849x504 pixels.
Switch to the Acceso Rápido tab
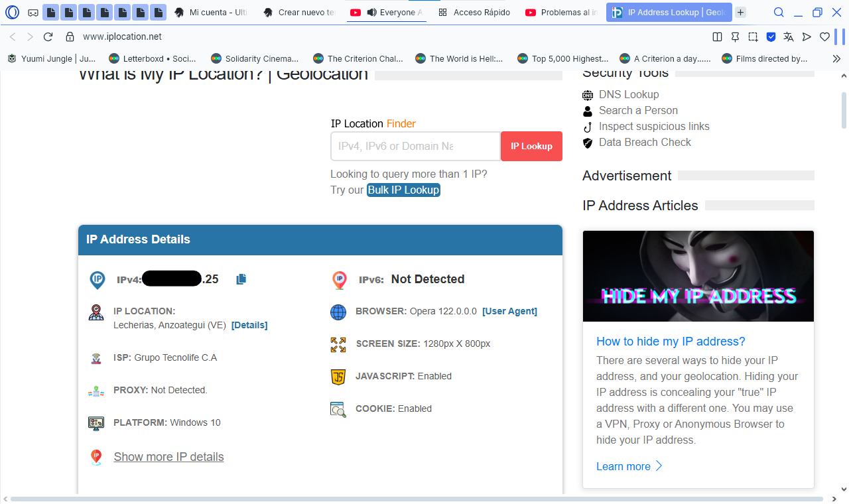[474, 13]
